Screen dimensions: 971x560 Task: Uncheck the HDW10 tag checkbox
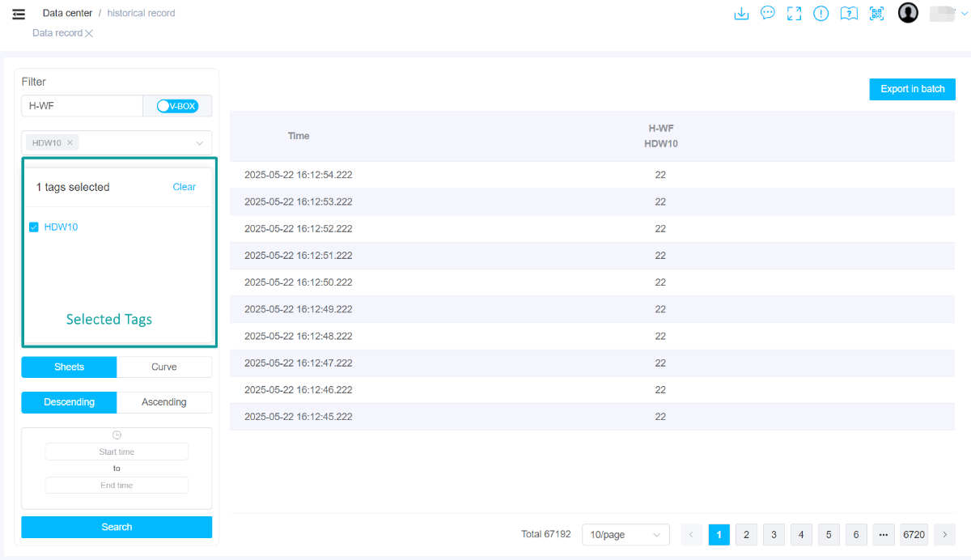click(34, 227)
